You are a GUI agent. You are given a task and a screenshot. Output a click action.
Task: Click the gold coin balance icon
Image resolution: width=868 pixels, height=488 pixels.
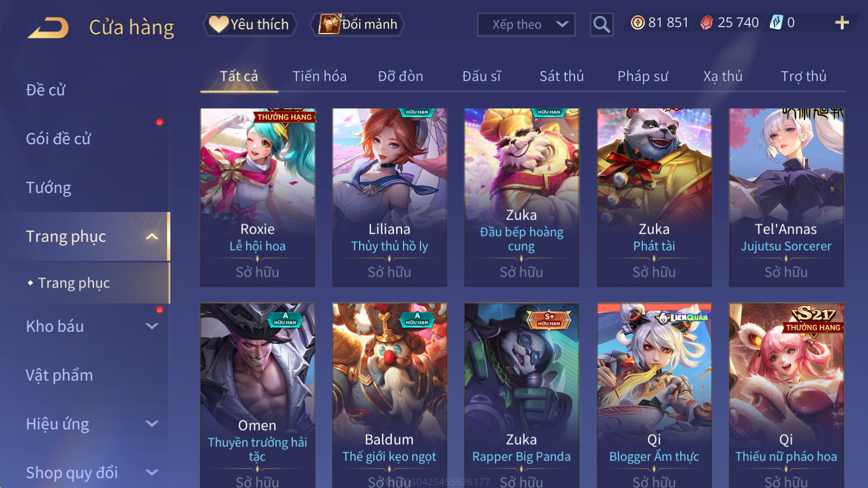point(638,23)
